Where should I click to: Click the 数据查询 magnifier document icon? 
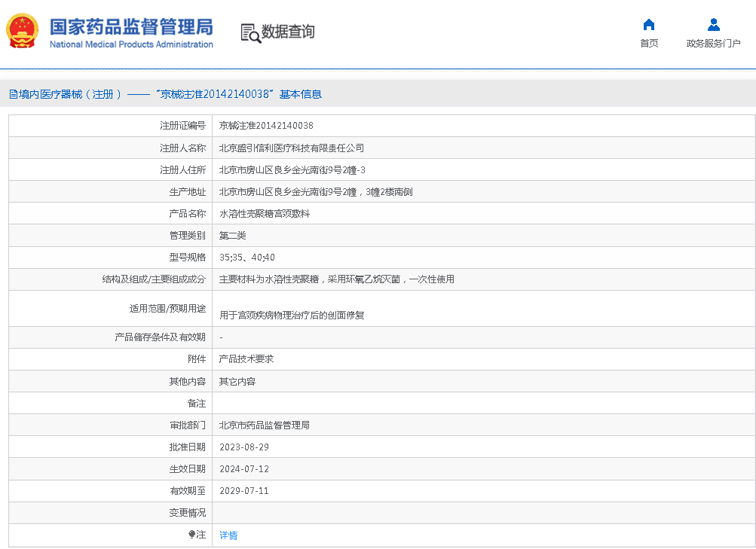click(x=250, y=32)
